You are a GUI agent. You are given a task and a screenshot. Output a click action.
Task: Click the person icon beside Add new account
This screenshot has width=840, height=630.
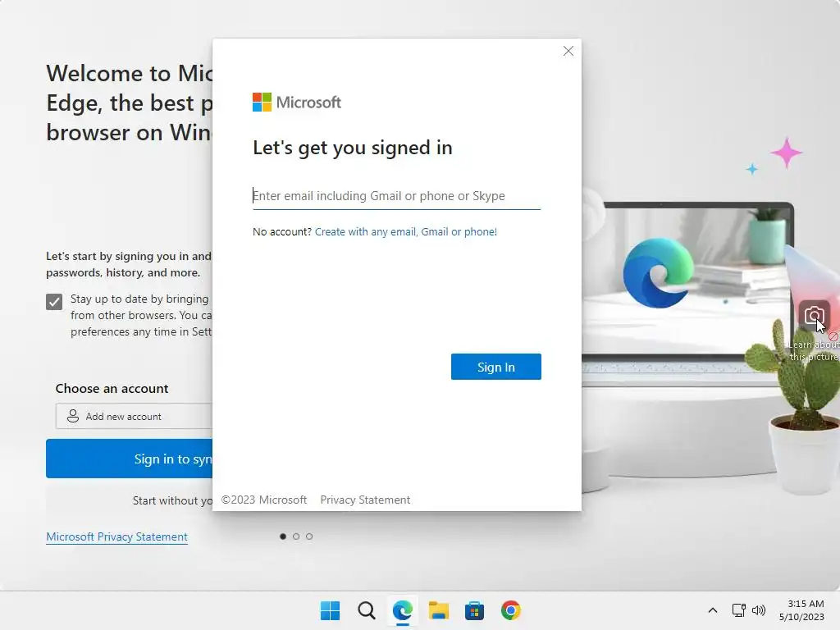point(73,416)
